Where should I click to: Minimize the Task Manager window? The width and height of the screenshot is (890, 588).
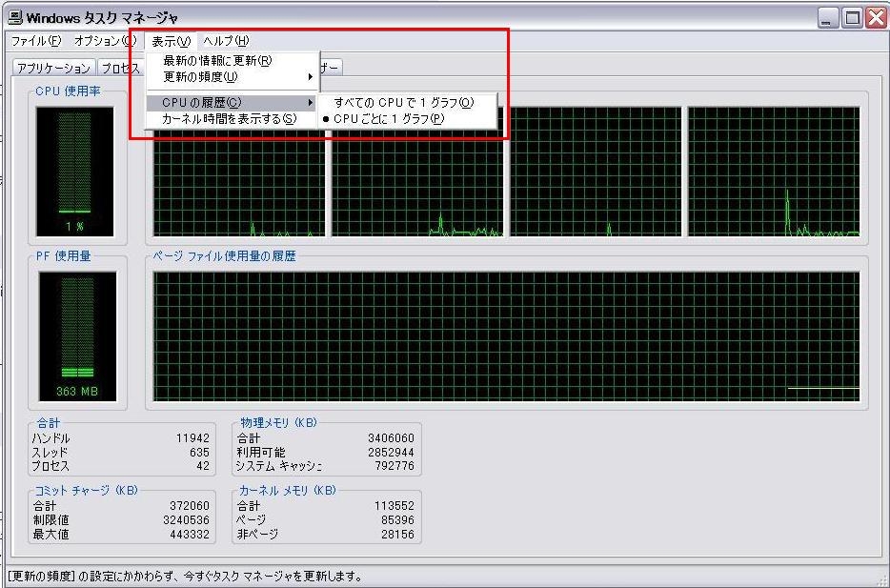827,18
